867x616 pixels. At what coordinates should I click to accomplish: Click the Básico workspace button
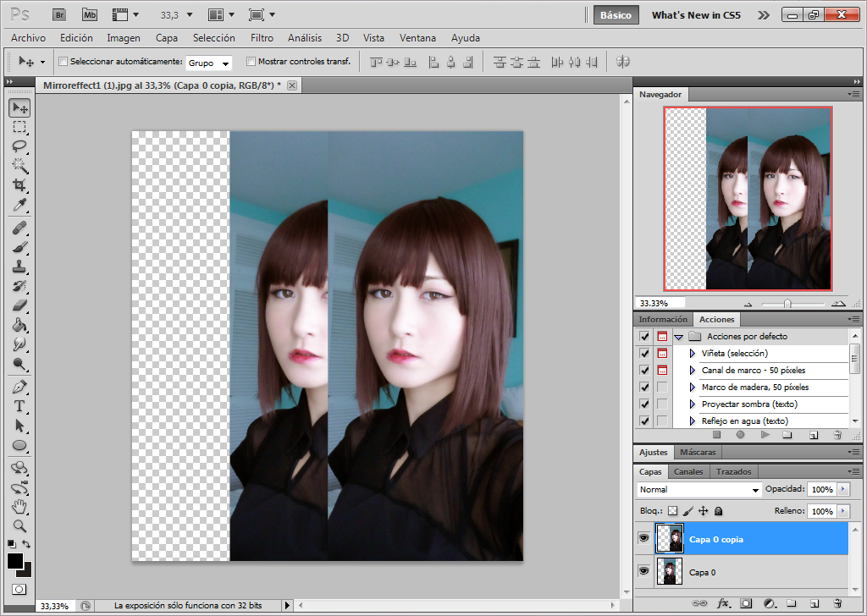point(616,15)
